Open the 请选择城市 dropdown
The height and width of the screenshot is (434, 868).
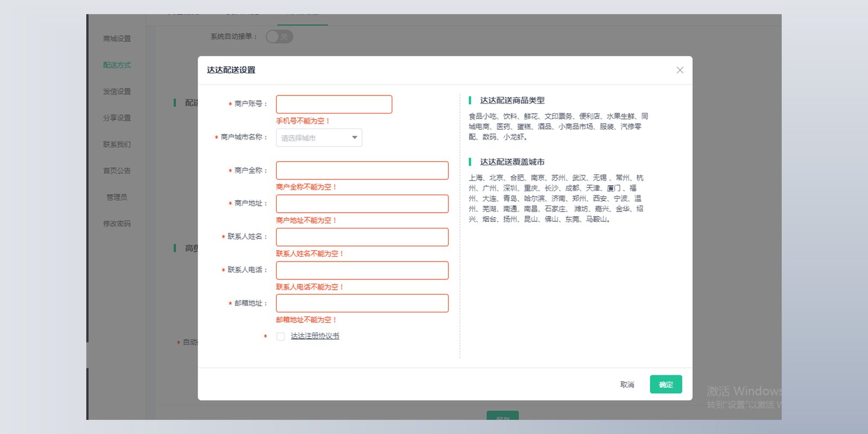[319, 138]
